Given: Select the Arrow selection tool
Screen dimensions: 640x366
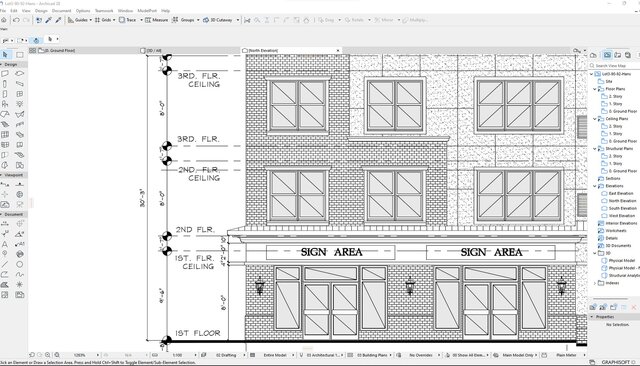Looking at the screenshot, I should [x=5, y=54].
